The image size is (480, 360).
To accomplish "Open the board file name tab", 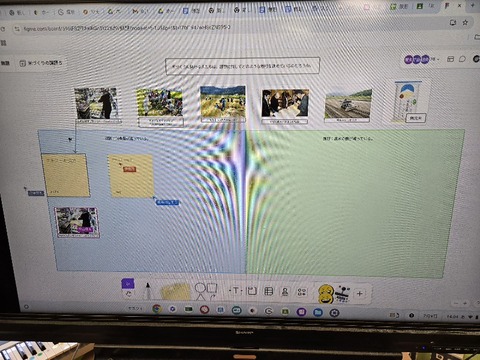I will pyautogui.click(x=41, y=63).
